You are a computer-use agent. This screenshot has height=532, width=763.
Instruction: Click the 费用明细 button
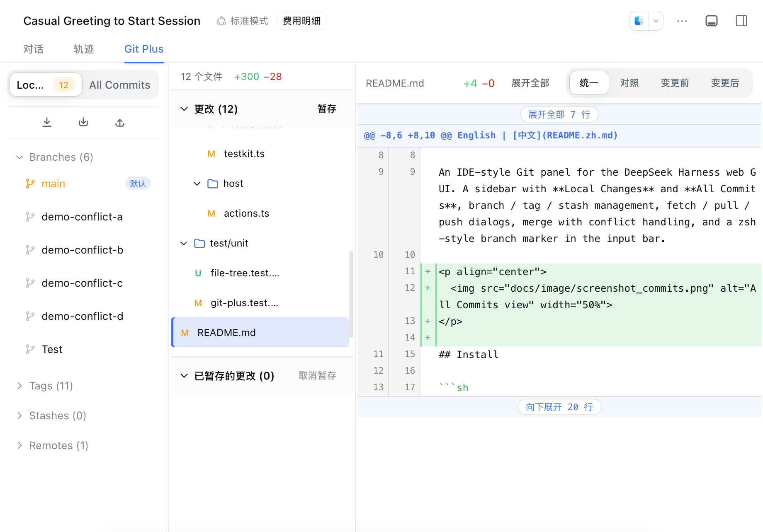tap(301, 21)
